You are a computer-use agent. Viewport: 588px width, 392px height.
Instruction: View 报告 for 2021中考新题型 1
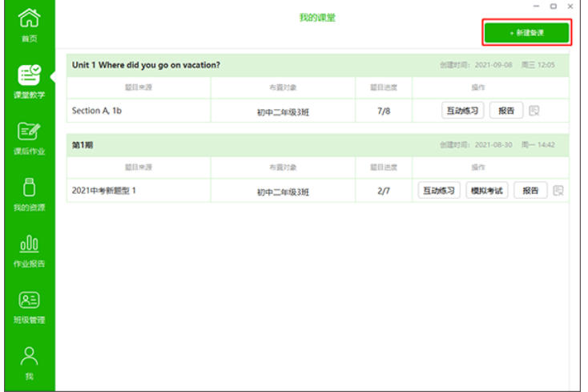530,191
